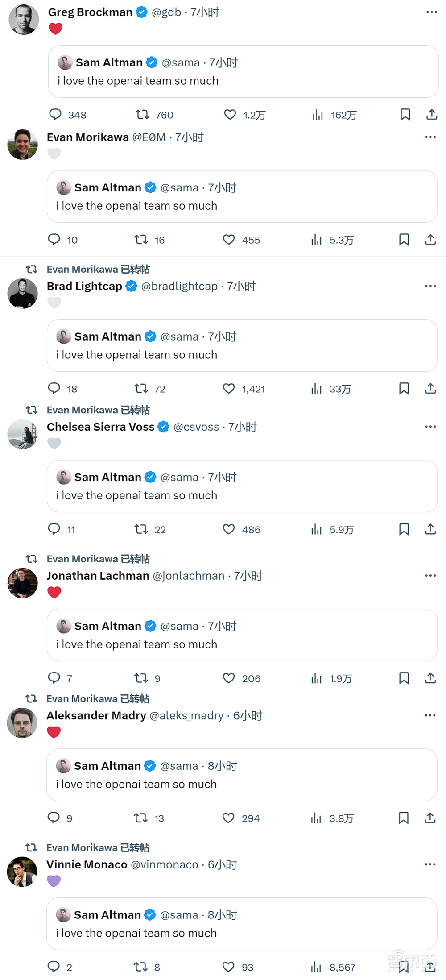Click Chelsea Sierra Voss's profile avatar
The width and height of the screenshot is (446, 980).
[x=23, y=434]
